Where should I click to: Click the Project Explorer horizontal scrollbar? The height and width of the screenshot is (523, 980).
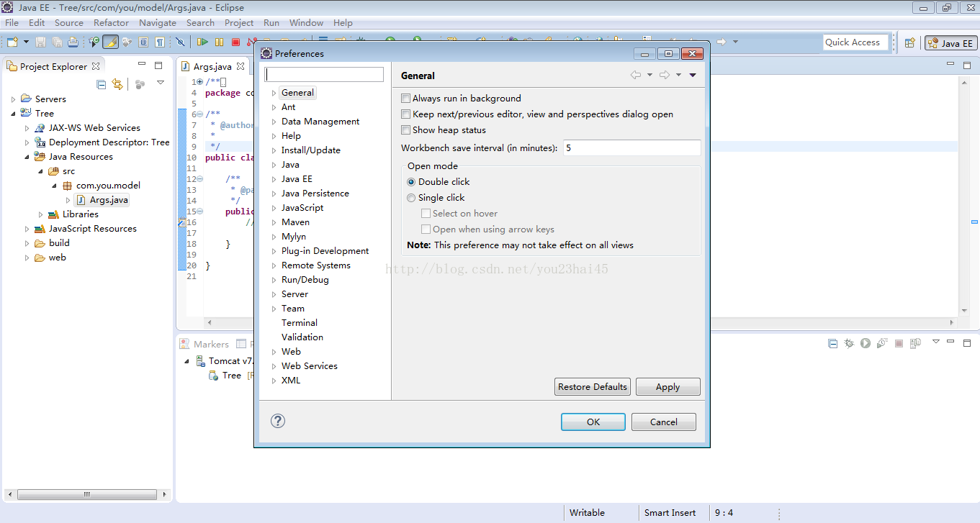[x=88, y=495]
